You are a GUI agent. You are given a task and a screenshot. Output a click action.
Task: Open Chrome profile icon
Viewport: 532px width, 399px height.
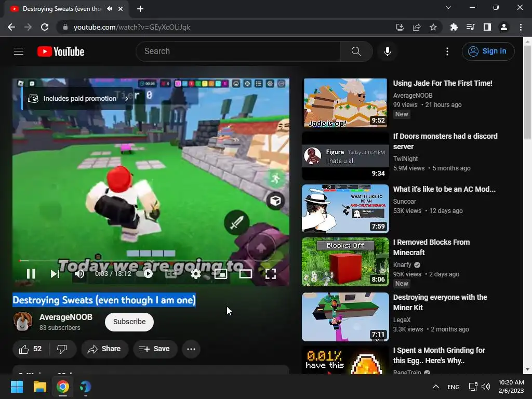point(504,27)
